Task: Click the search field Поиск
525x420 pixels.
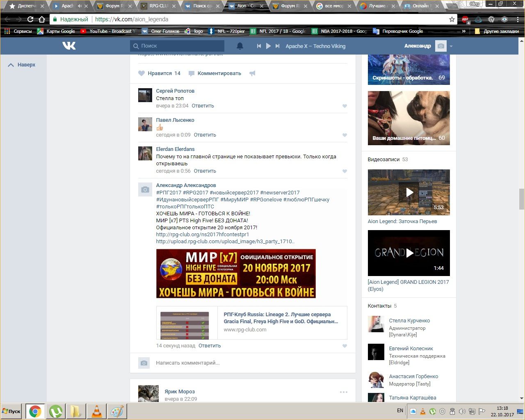Action: (x=177, y=46)
